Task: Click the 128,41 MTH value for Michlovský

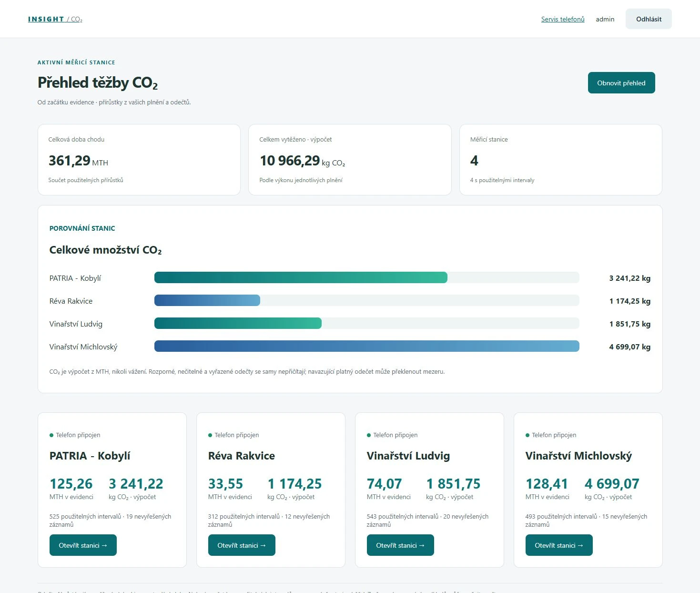Action: (x=547, y=484)
